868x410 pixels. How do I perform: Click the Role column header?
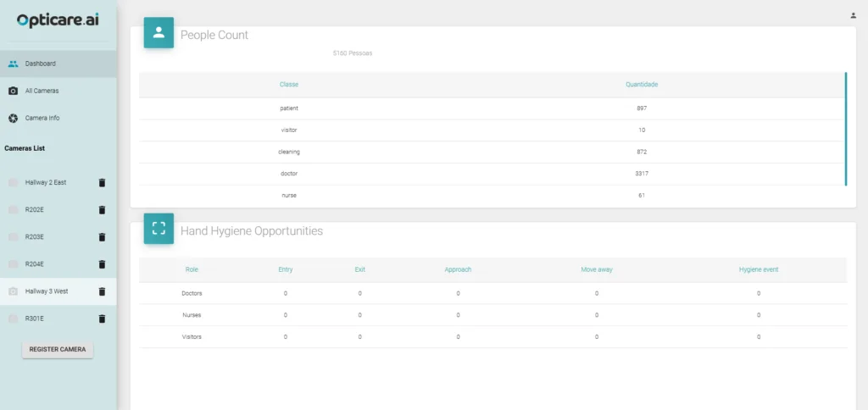[192, 269]
